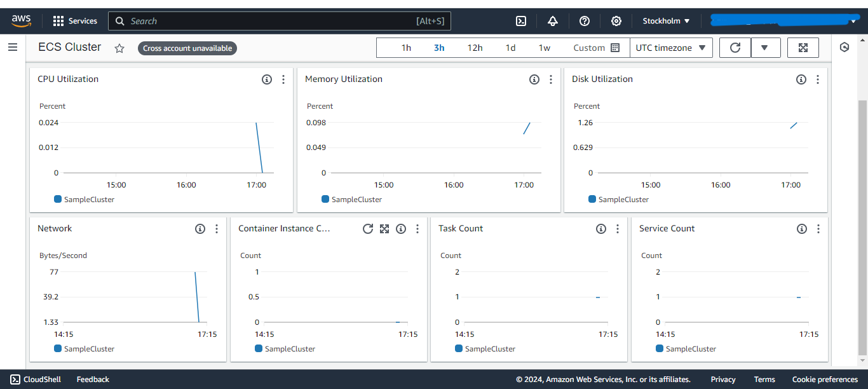Show info for Memory Utilization widget
The height and width of the screenshot is (389, 868).
click(x=534, y=79)
